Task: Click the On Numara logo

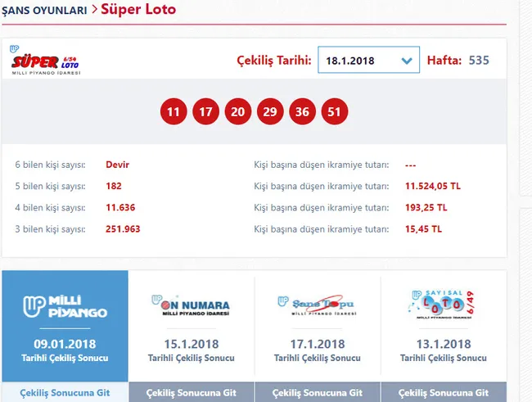Action: (x=191, y=305)
